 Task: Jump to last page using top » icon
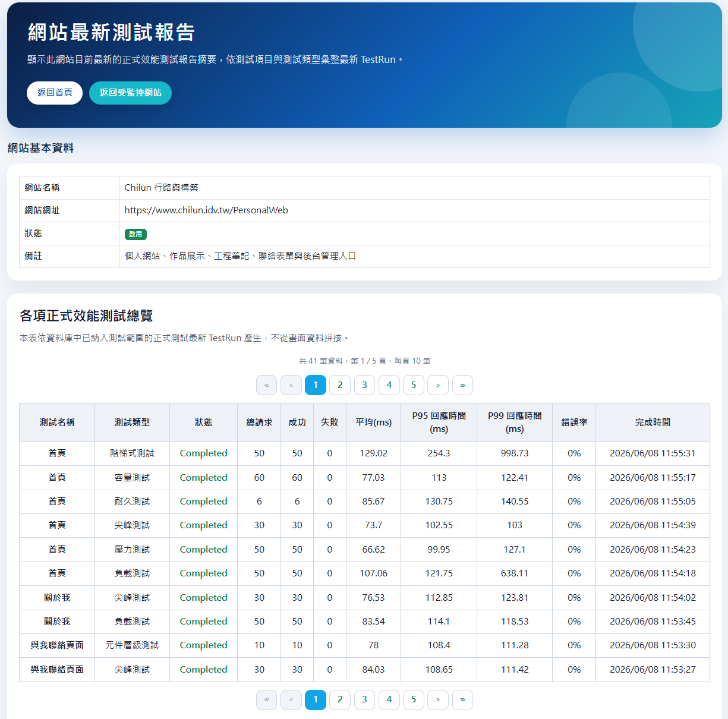coord(462,385)
